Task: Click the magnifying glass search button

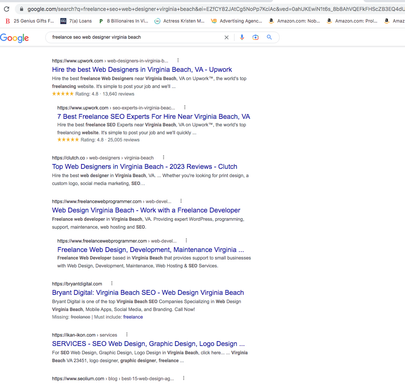Action: coord(269,37)
